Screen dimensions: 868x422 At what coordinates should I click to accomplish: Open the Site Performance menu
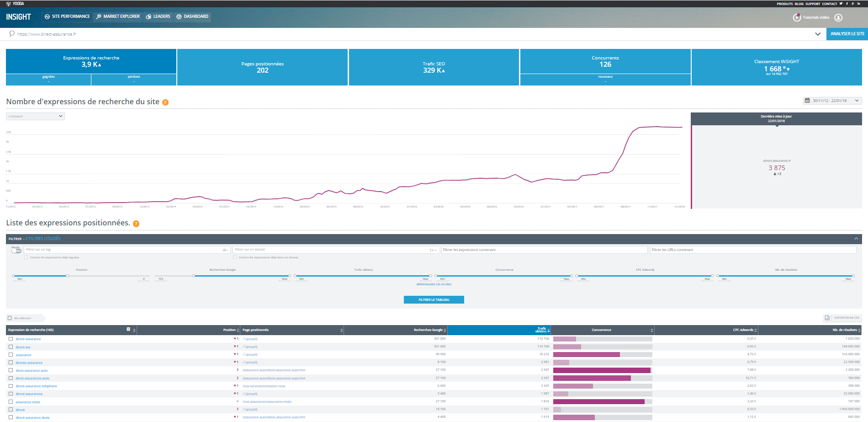67,16
